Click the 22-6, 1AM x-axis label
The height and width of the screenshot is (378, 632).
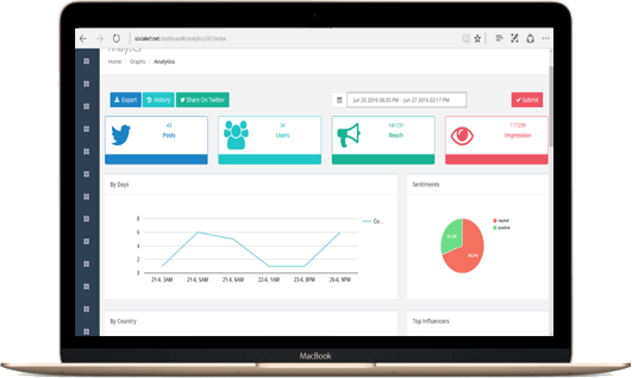click(x=269, y=280)
